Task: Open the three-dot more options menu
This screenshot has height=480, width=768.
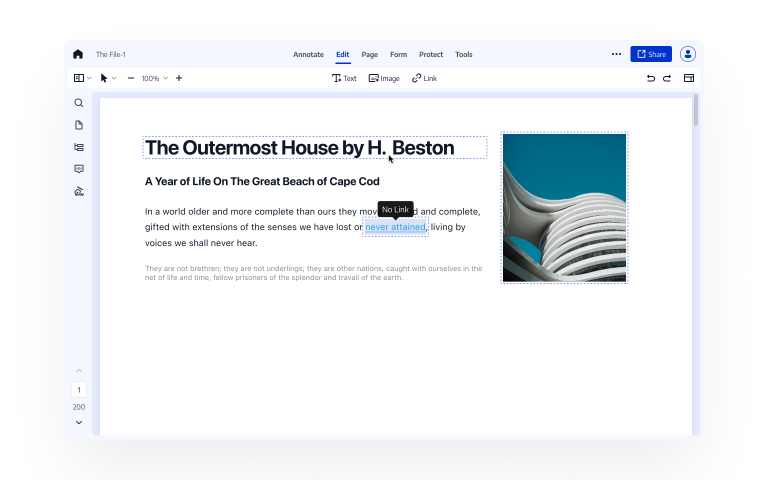Action: coord(616,54)
